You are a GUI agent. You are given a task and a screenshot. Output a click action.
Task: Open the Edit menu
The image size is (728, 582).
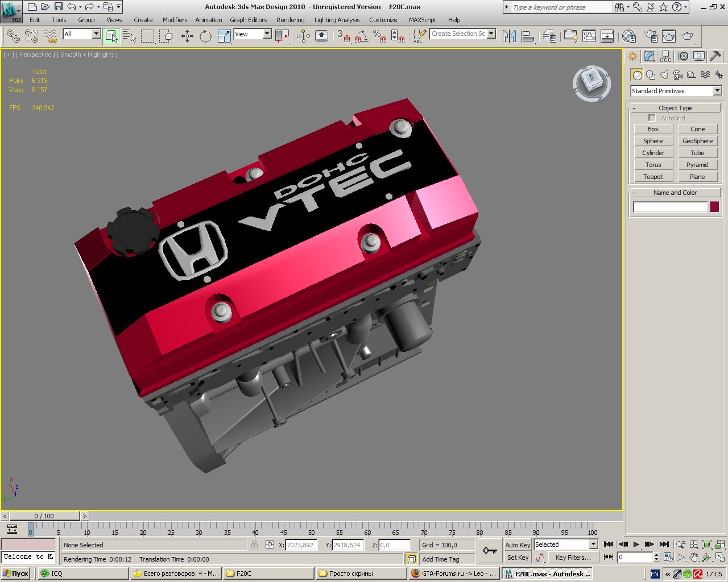(35, 20)
